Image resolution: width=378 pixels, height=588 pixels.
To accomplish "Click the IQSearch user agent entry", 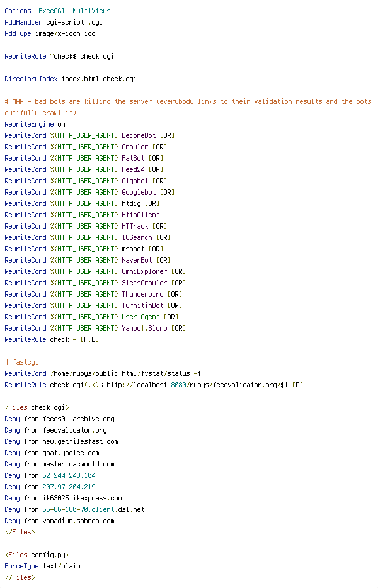I will [137, 237].
